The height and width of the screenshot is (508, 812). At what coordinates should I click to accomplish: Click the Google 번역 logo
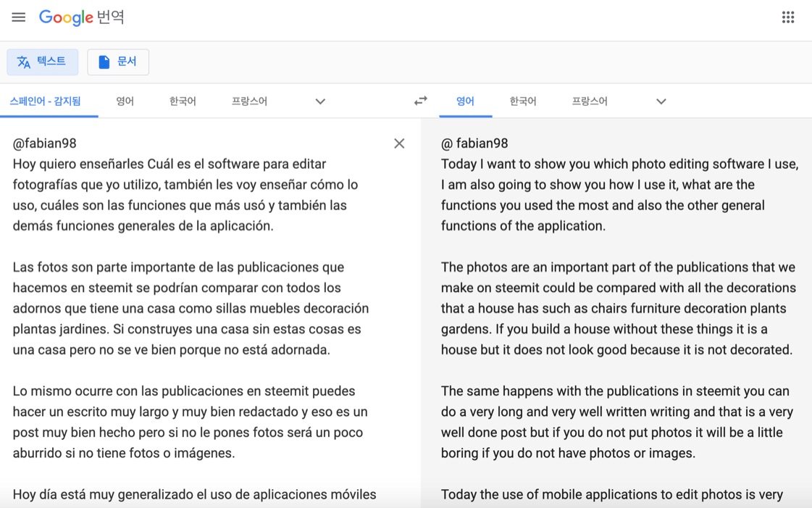coord(82,17)
